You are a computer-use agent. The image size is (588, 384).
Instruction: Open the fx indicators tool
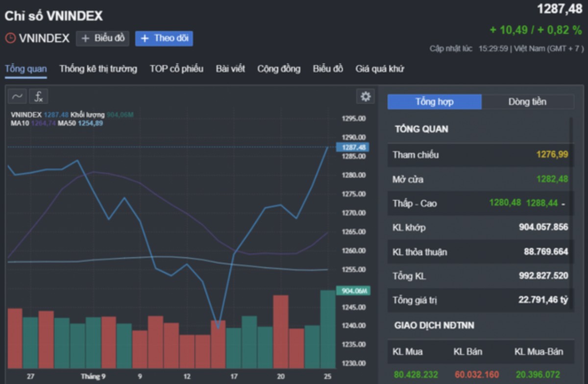(x=39, y=96)
